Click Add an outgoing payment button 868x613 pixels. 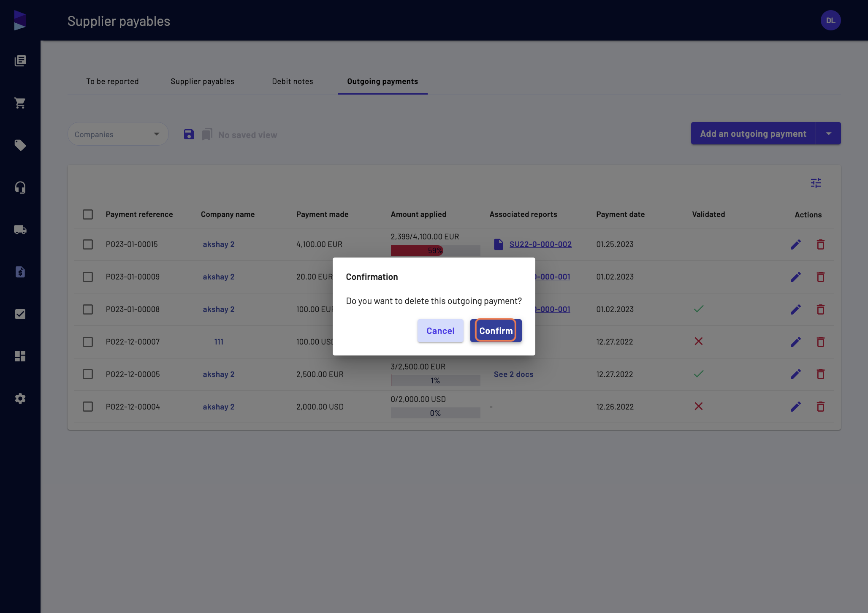(x=753, y=133)
